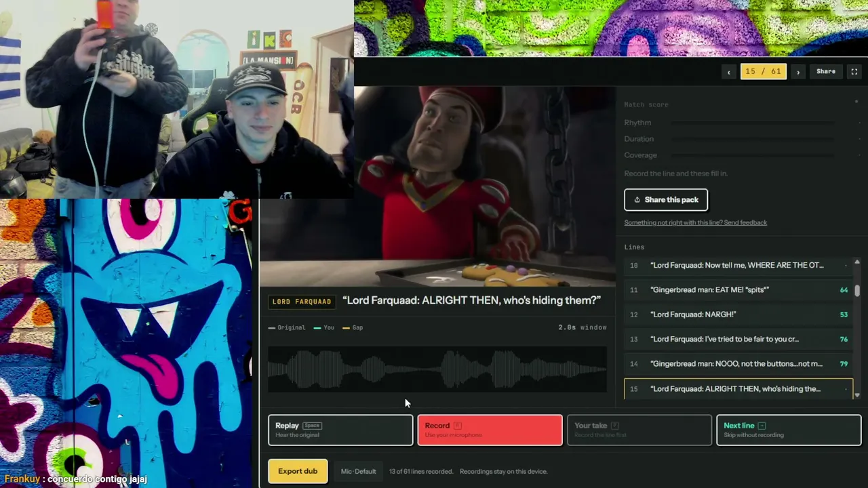868x488 pixels.
Task: Click the "Duration" score label
Action: [x=639, y=139]
